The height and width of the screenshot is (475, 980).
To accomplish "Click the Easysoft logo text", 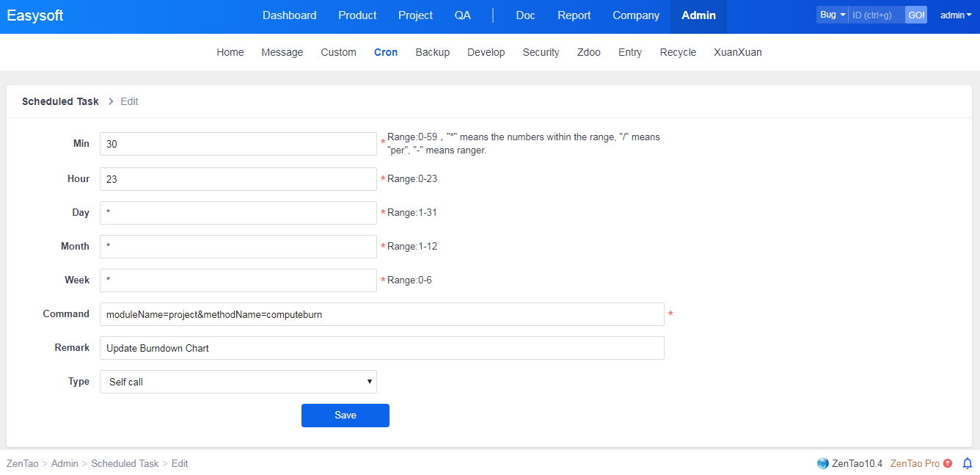I will tap(35, 15).
